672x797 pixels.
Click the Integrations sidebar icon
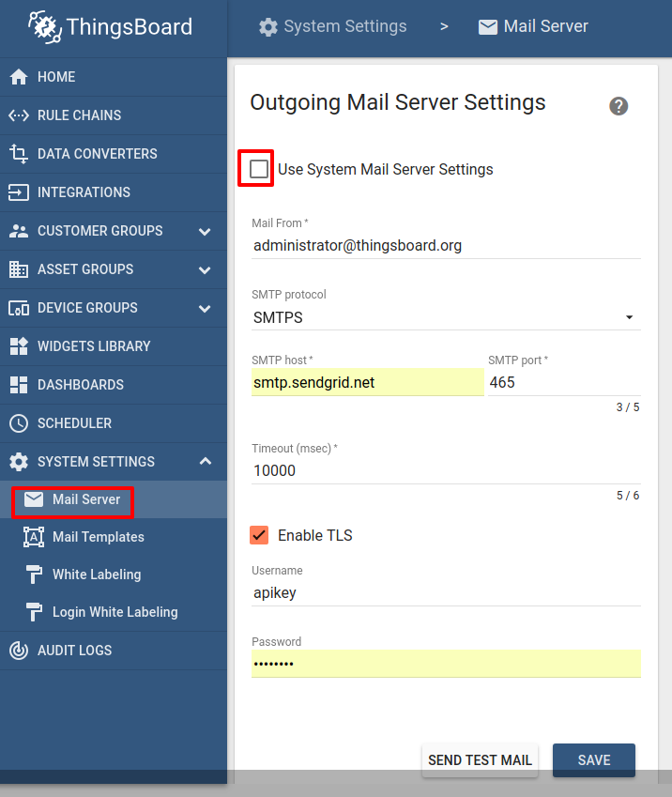19,192
